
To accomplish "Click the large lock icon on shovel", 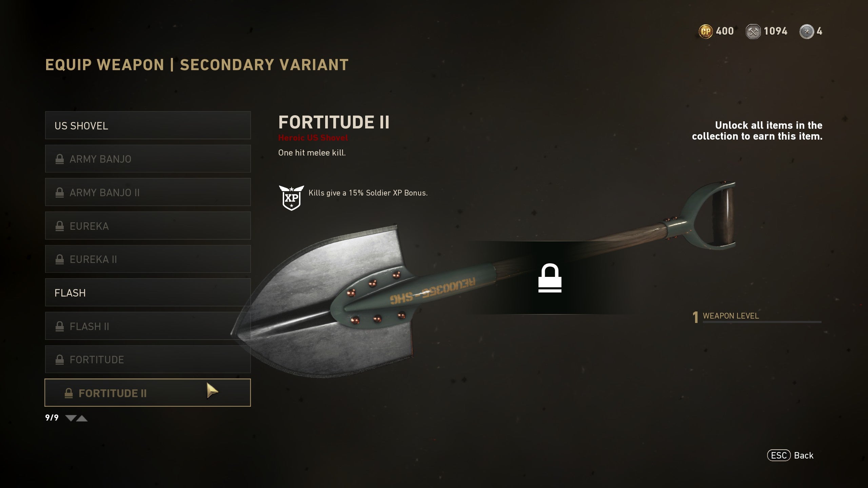I will pyautogui.click(x=550, y=278).
